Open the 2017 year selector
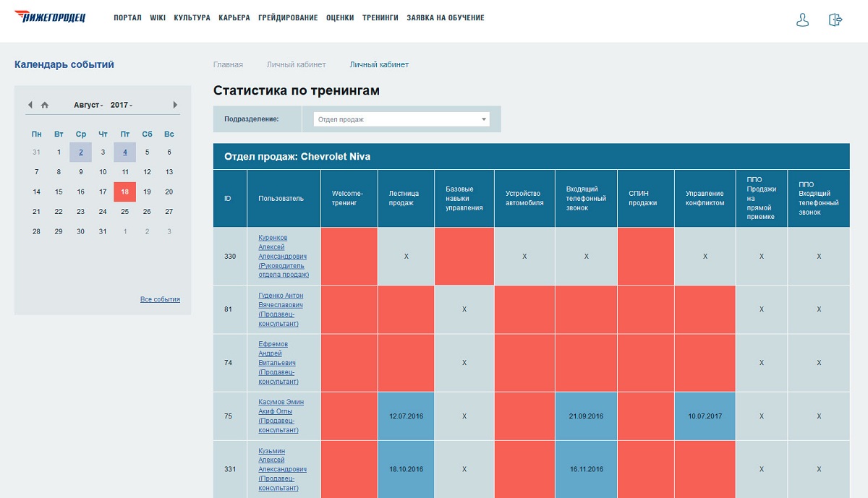Image resolution: width=868 pixels, height=498 pixels. [122, 105]
